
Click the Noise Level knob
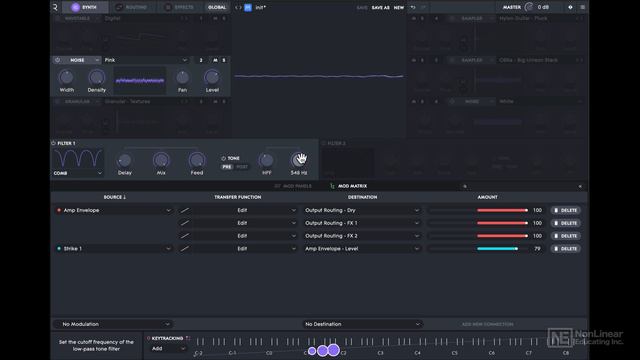click(212, 77)
